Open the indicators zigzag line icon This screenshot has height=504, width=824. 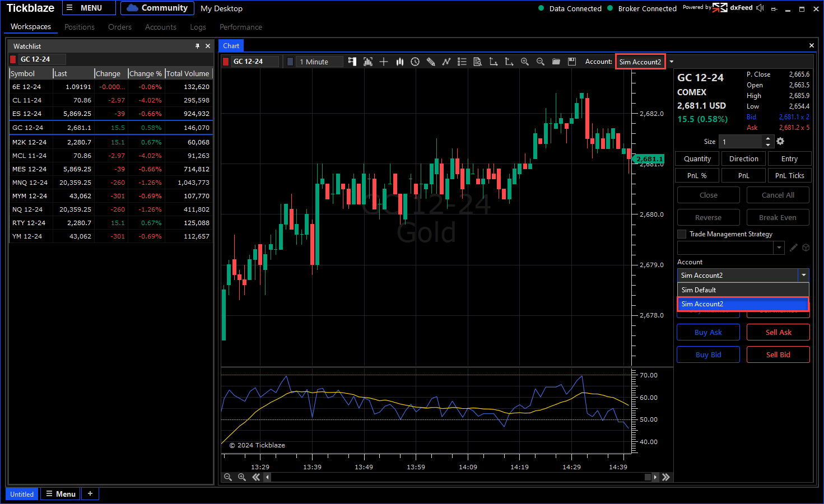(446, 62)
